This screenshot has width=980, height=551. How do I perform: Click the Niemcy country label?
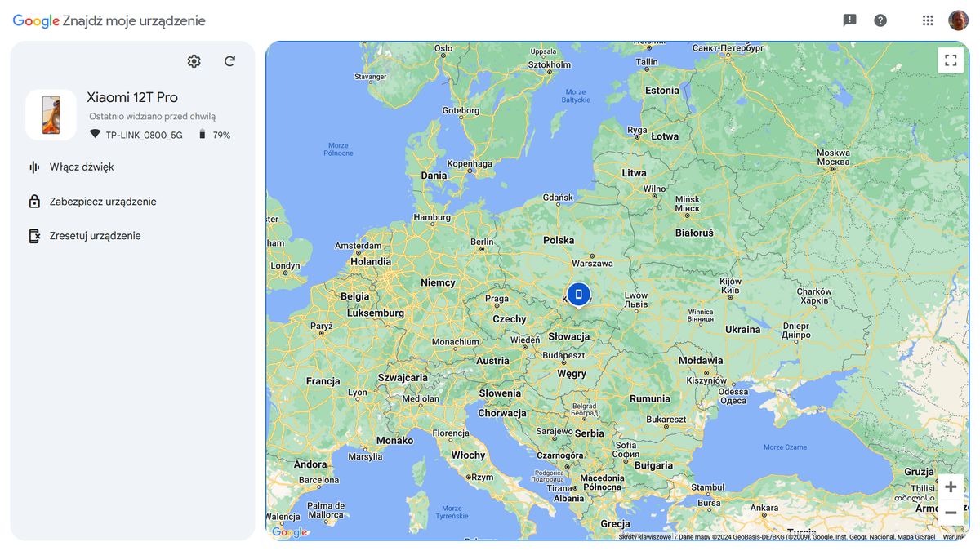point(438,282)
